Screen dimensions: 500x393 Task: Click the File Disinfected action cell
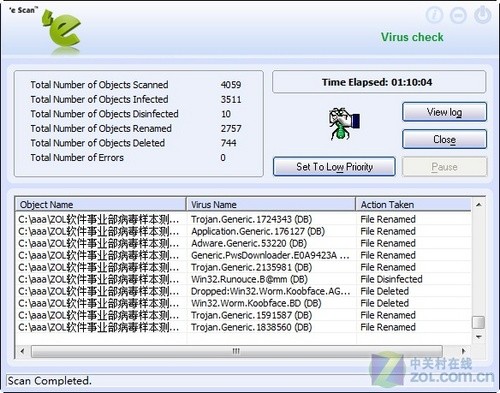click(391, 279)
